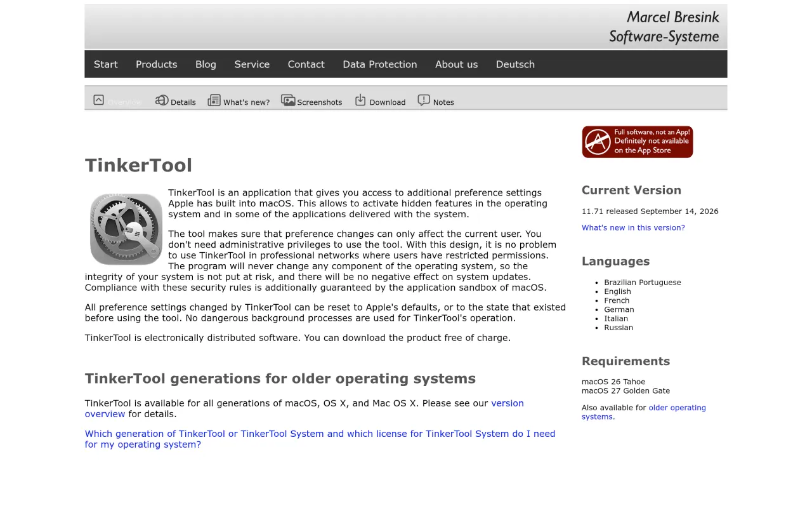Screen dimensions: 812x508
Task: Click the Requirements heading
Action: 625,361
